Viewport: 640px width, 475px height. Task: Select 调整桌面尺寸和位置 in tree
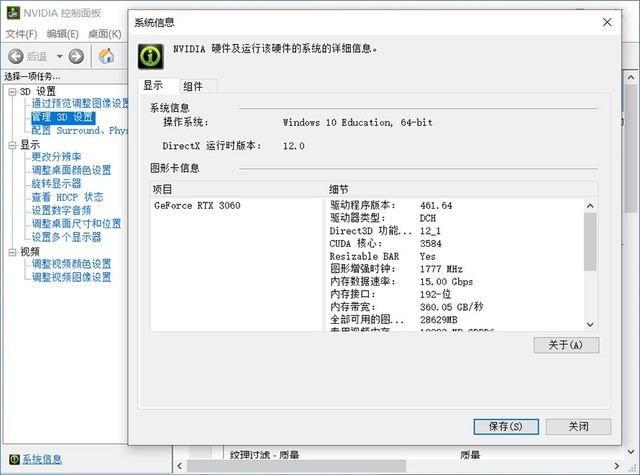click(x=76, y=224)
